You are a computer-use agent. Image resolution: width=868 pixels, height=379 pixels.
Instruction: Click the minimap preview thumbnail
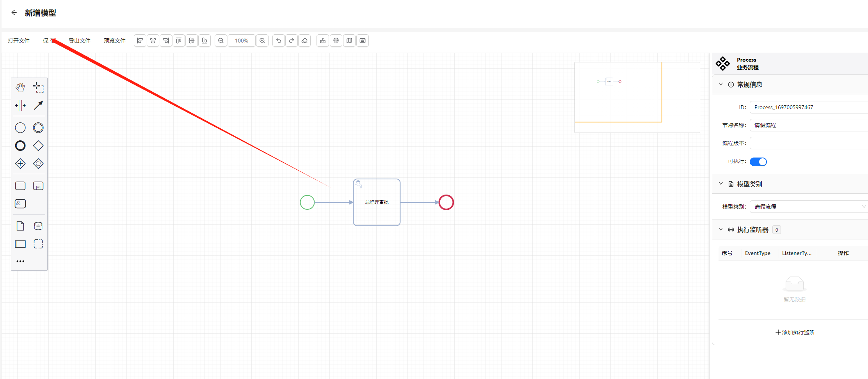pyautogui.click(x=637, y=97)
